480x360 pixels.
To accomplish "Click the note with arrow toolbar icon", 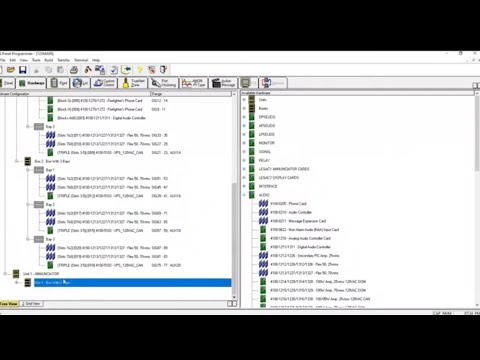I will 126,70.
